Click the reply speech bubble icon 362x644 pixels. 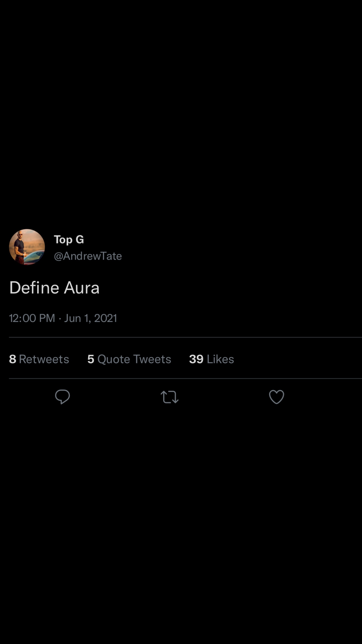click(62, 397)
